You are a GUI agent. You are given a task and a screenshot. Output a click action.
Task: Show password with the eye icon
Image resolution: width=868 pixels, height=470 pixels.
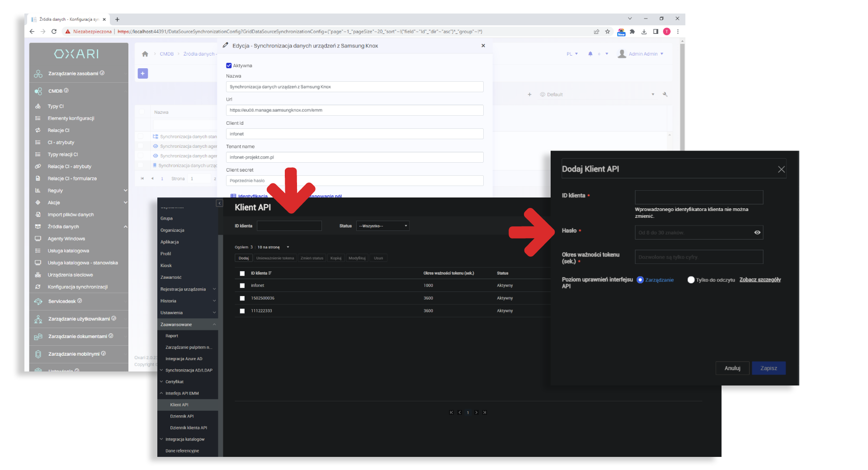tap(757, 232)
